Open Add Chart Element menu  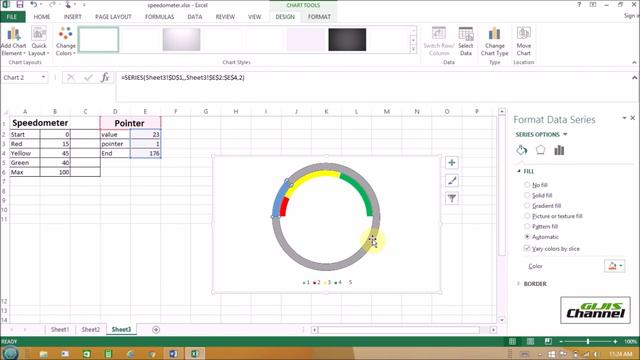13,41
